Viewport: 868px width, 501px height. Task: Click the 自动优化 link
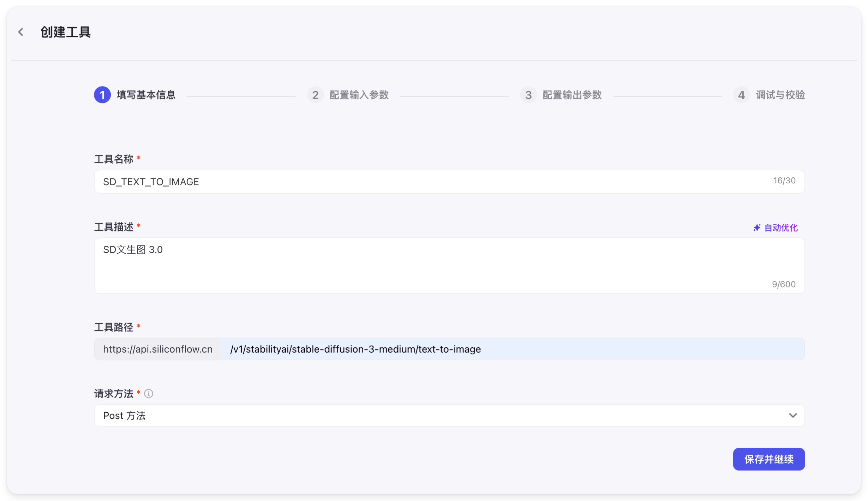coord(781,228)
